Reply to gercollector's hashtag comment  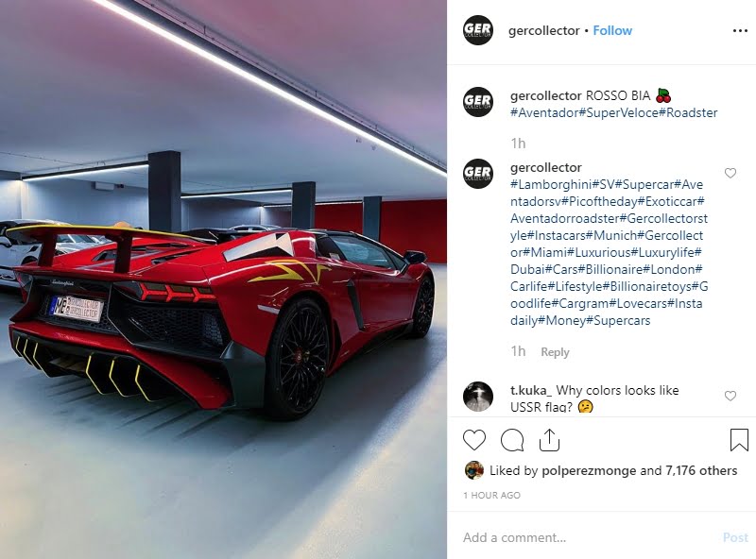555,352
